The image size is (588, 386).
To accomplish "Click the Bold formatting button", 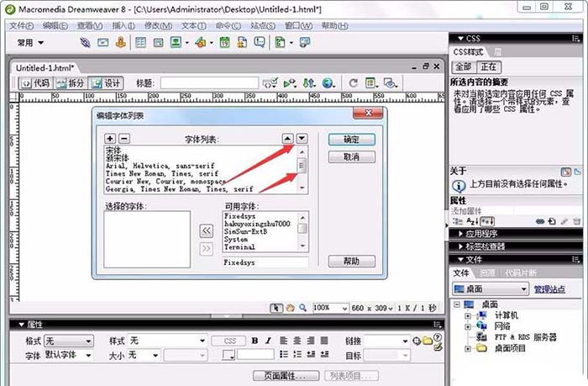I will (x=255, y=341).
